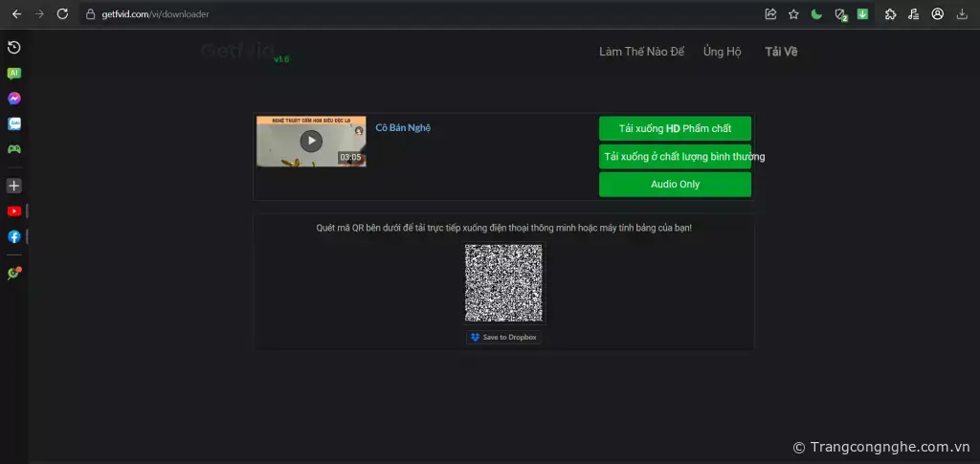Click the "Tải xuống HD Phẩm chất" button
This screenshot has height=464, width=980.
click(x=675, y=128)
